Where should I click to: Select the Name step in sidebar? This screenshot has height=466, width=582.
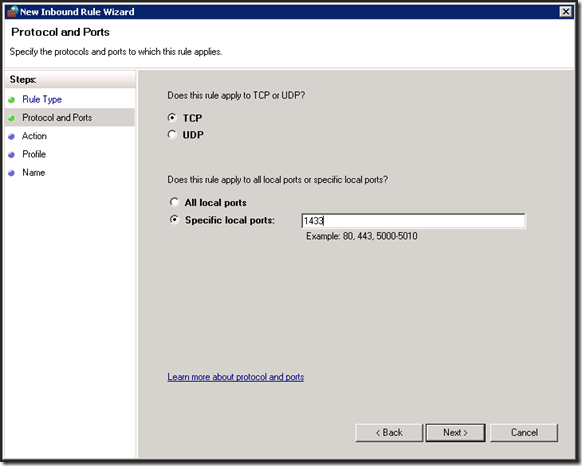(x=33, y=173)
